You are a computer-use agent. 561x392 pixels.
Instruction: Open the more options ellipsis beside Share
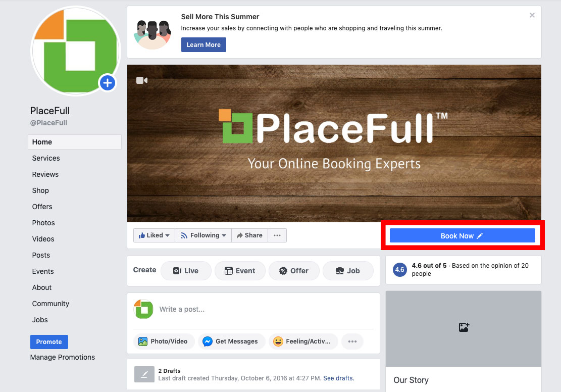click(277, 235)
